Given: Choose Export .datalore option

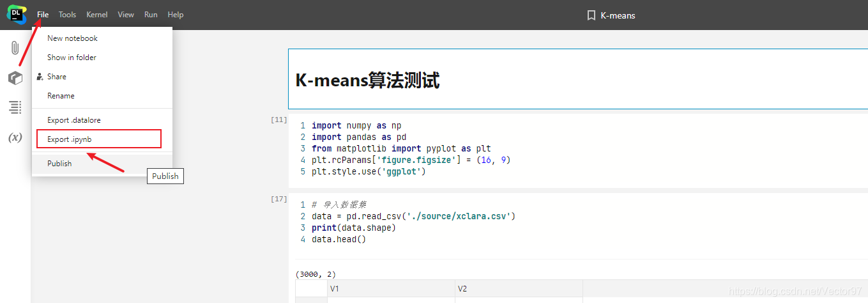Looking at the screenshot, I should (x=102, y=120).
